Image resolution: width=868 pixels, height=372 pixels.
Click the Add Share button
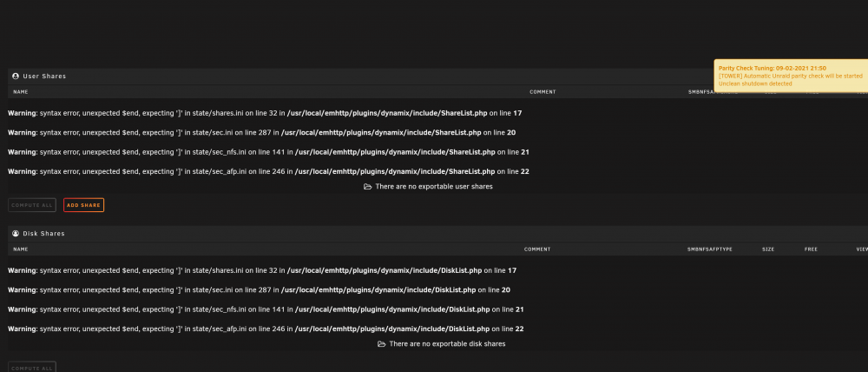83,205
